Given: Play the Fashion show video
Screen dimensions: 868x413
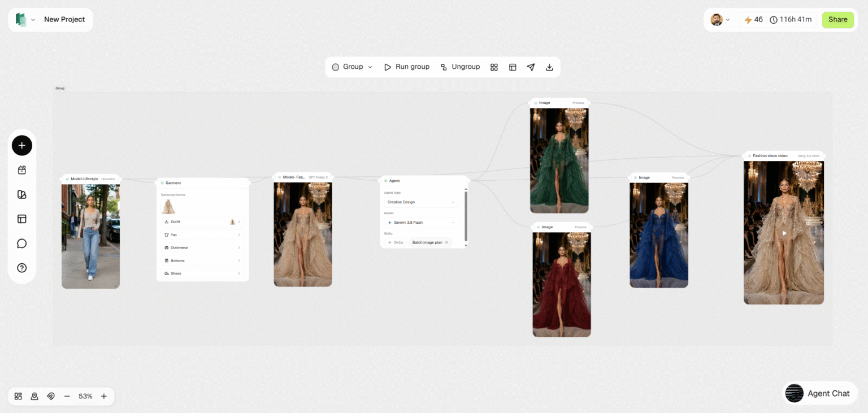Looking at the screenshot, I should [784, 233].
